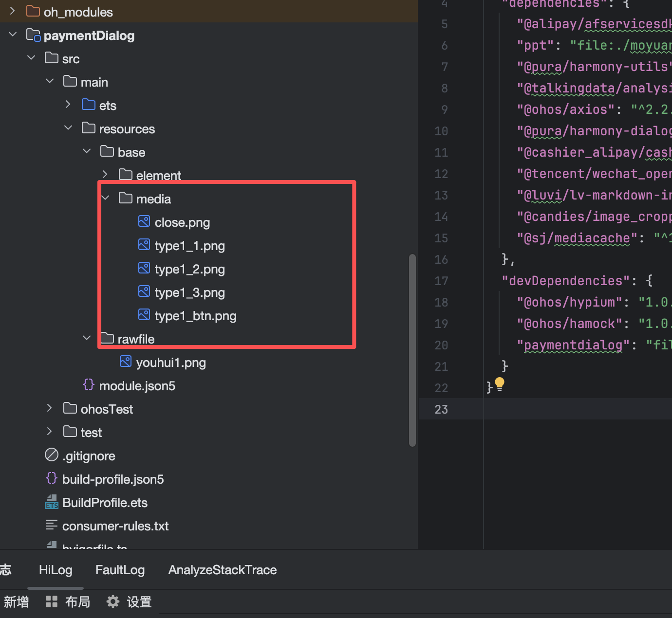Click the text file icon of consumer-rules.txt
This screenshot has width=672, height=618.
(x=52, y=525)
